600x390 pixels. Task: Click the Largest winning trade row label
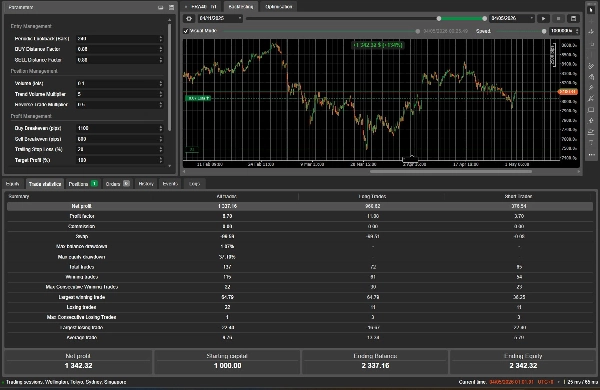(82, 297)
